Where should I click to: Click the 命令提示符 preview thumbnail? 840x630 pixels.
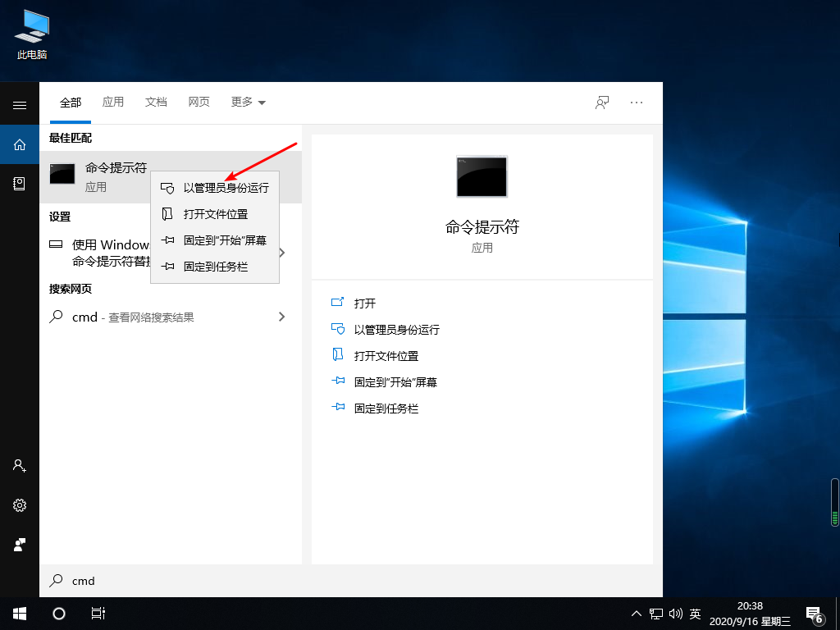[482, 176]
